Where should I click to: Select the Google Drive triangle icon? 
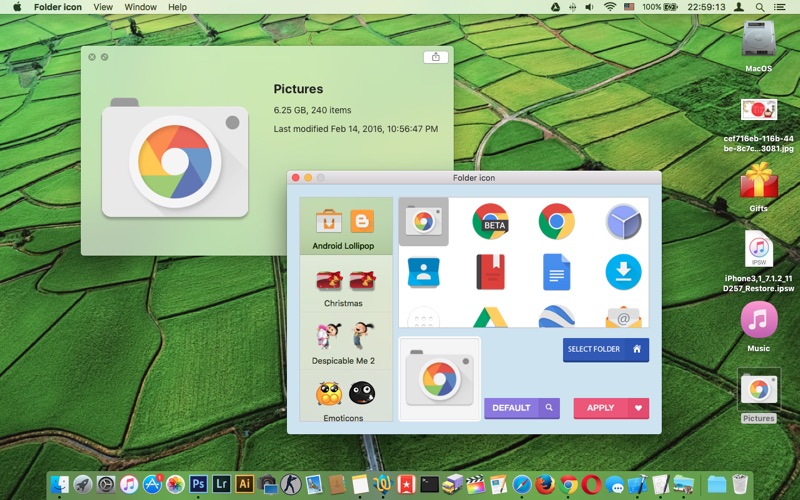pyautogui.click(x=490, y=316)
